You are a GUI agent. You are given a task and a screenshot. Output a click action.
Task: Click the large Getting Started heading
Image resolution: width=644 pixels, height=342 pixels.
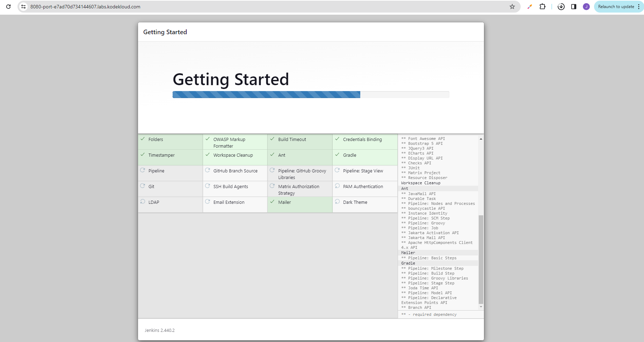[x=231, y=80]
